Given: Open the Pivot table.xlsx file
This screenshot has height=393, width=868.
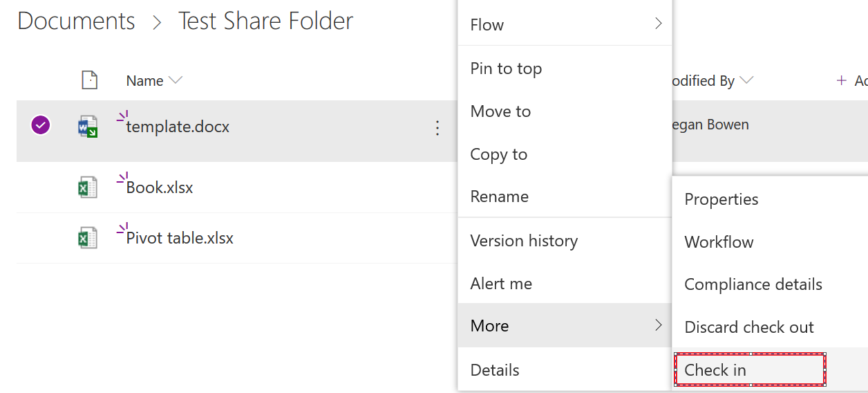Looking at the screenshot, I should coord(180,238).
